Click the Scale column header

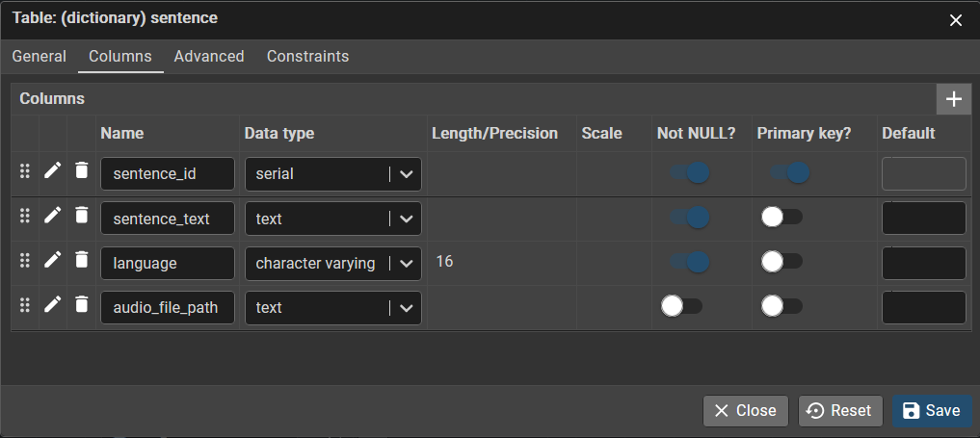[601, 134]
